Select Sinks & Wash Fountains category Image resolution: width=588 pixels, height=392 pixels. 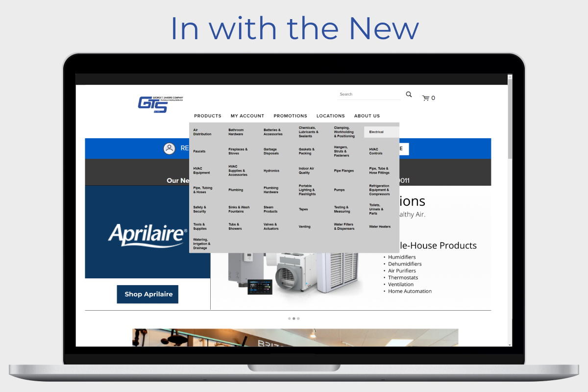click(239, 209)
